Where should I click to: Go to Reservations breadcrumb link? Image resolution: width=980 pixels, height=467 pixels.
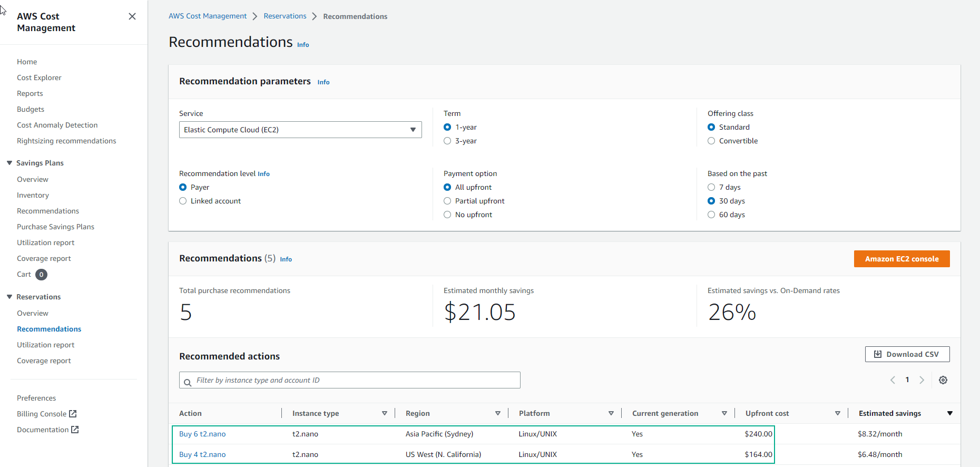[x=285, y=16]
